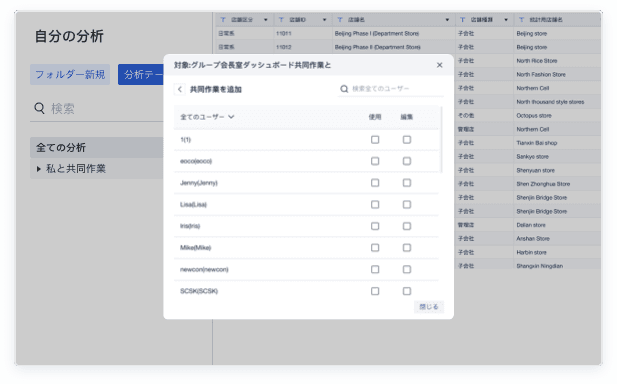Click the 編集 column header in the dialog
617x384 pixels.
407,117
